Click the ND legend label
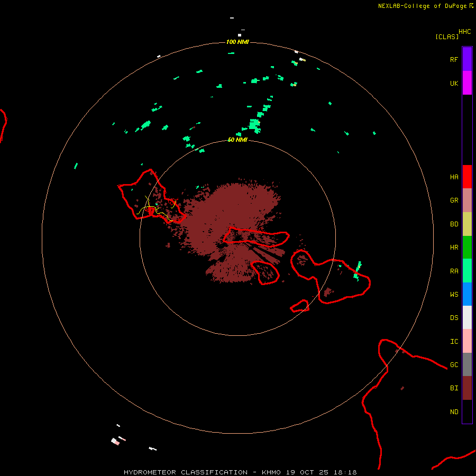The image size is (476, 476). (x=454, y=411)
